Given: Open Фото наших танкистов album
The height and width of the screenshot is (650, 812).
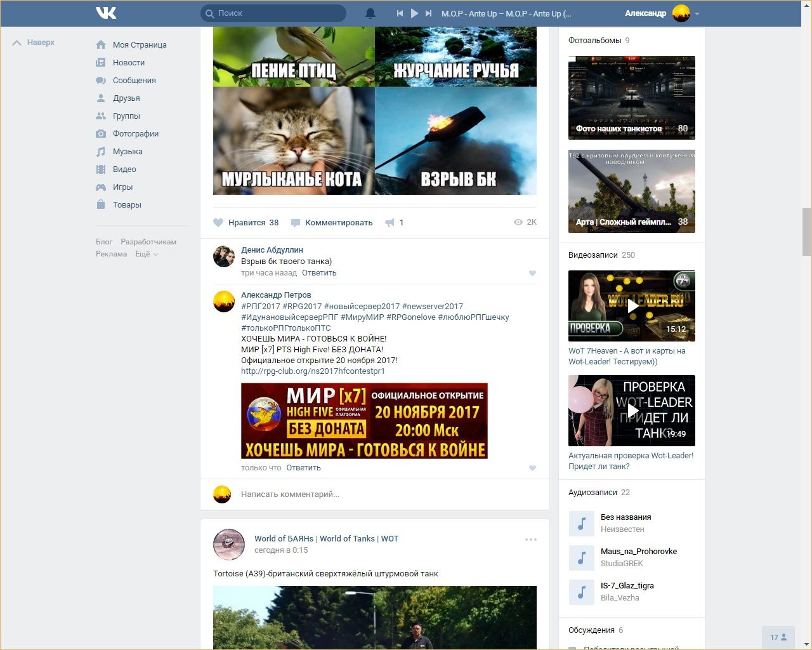Looking at the screenshot, I should click(632, 98).
